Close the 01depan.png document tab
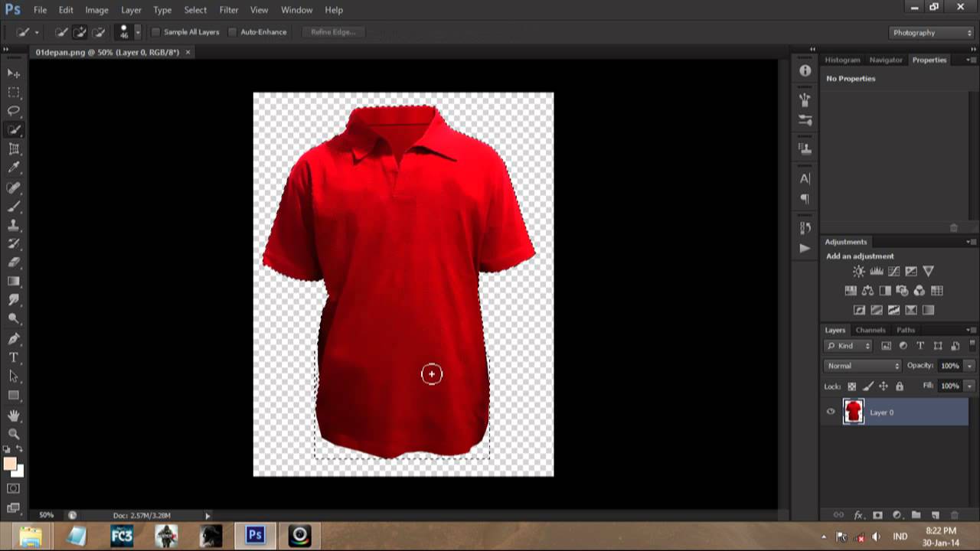The width and height of the screenshot is (980, 551). (188, 52)
